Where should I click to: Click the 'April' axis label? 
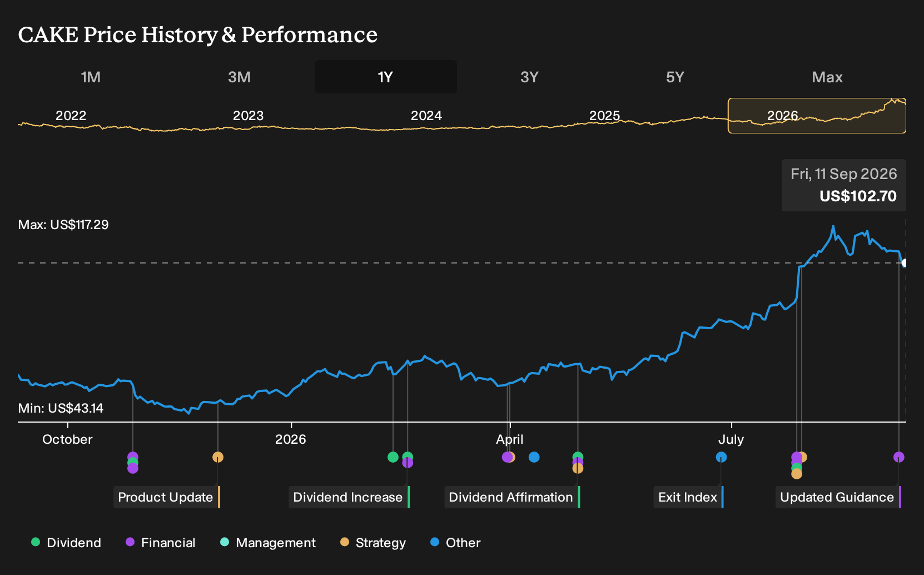[510, 439]
